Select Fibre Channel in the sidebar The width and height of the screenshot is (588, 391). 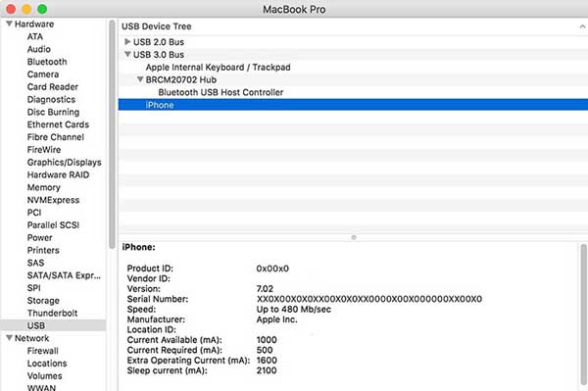pyautogui.click(x=56, y=137)
